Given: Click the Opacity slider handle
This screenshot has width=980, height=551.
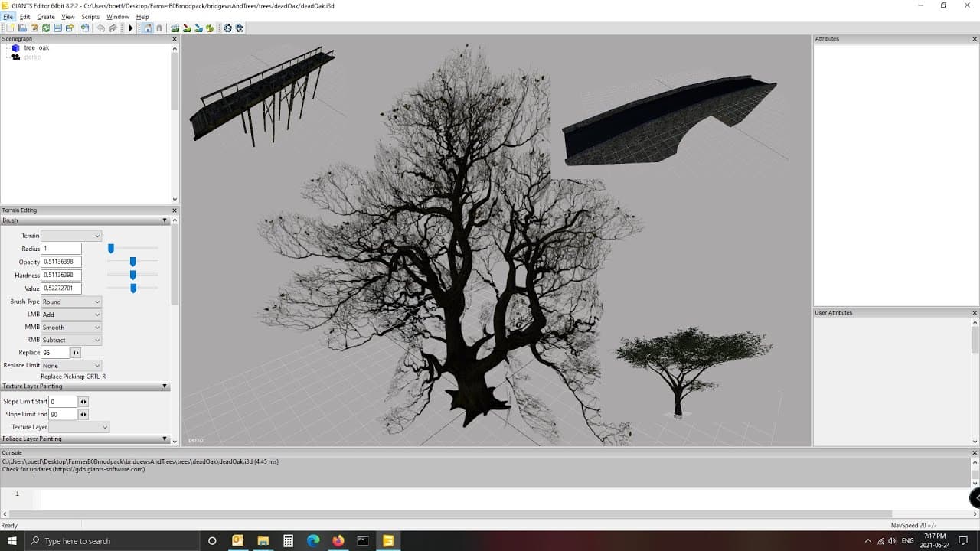Looking at the screenshot, I should pyautogui.click(x=132, y=262).
